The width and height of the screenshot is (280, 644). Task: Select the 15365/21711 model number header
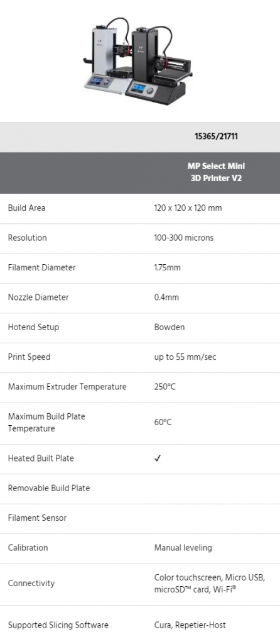216,136
